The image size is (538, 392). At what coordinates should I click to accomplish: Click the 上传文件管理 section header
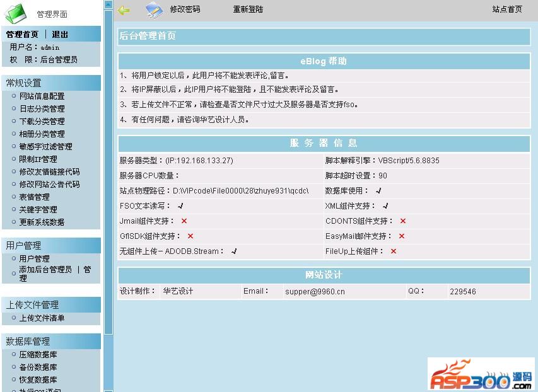[52, 304]
